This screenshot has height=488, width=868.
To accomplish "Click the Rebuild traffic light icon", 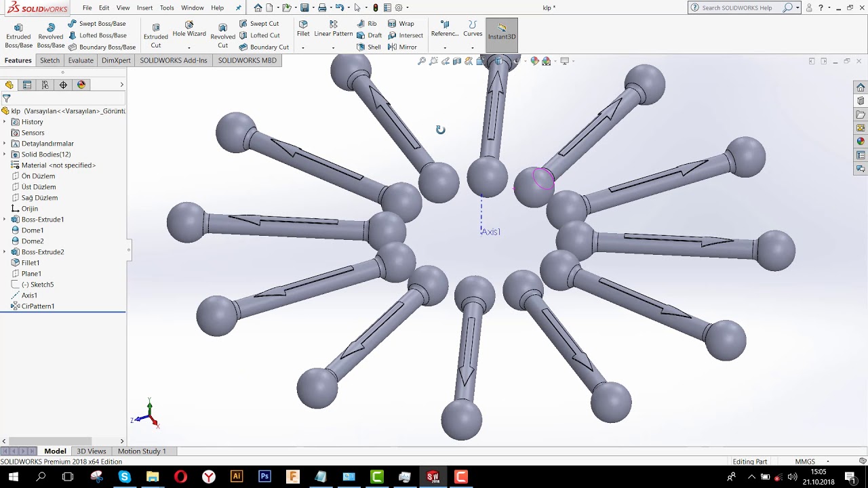I will (376, 7).
